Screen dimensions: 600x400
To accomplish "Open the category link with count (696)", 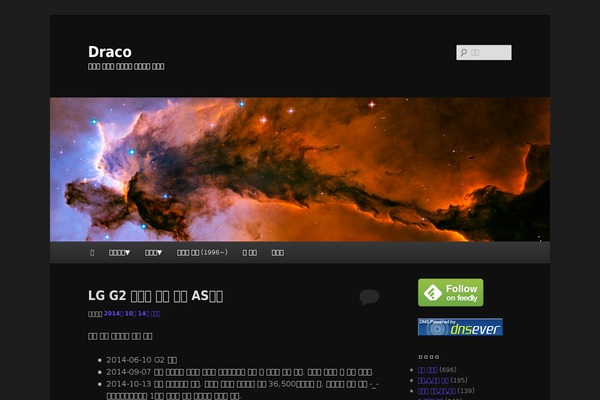I will (x=427, y=370).
